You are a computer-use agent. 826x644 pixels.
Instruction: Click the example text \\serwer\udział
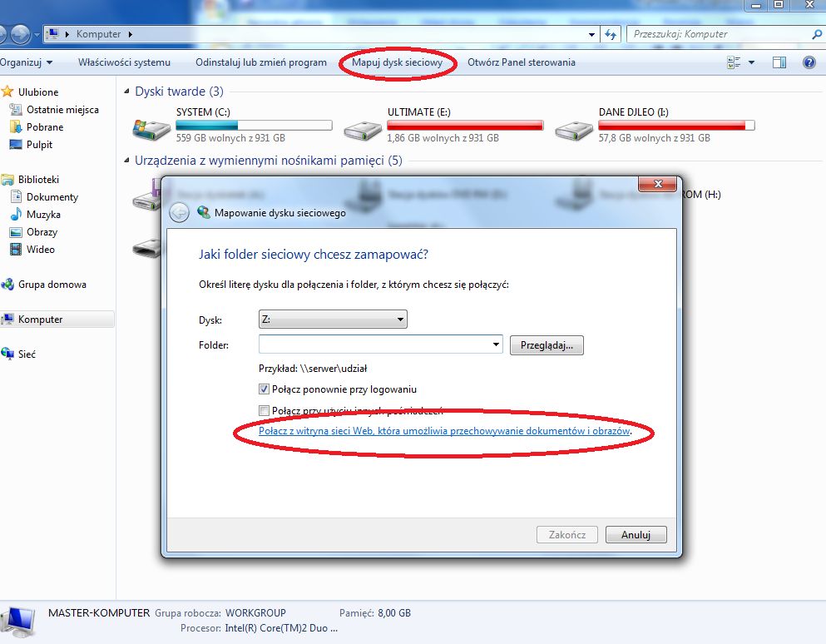333,369
